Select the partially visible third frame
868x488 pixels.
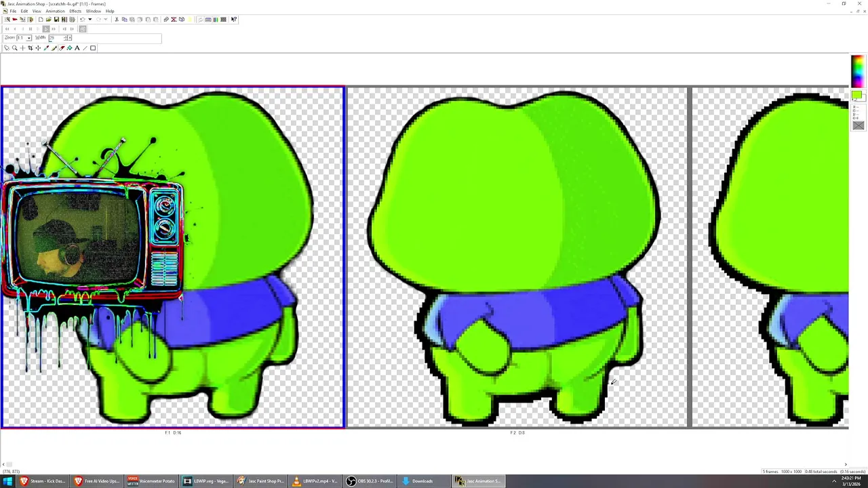click(x=770, y=258)
